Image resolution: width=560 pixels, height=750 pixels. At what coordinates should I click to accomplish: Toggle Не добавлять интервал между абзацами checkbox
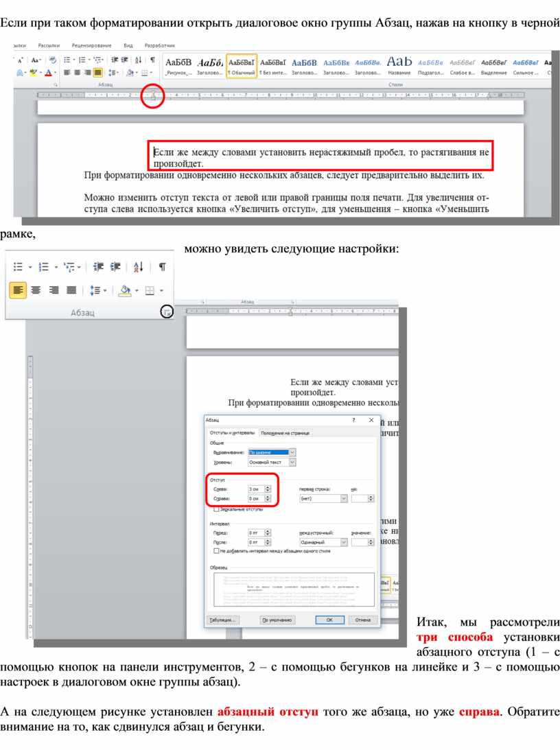[x=217, y=551]
